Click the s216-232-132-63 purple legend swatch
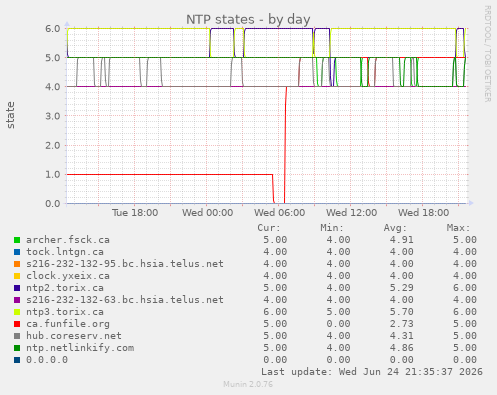 [17, 300]
